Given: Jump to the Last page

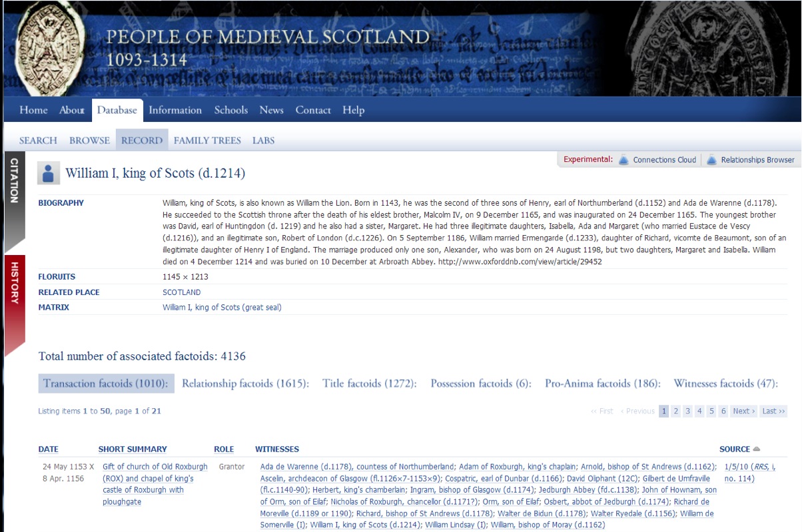Looking at the screenshot, I should [x=773, y=411].
